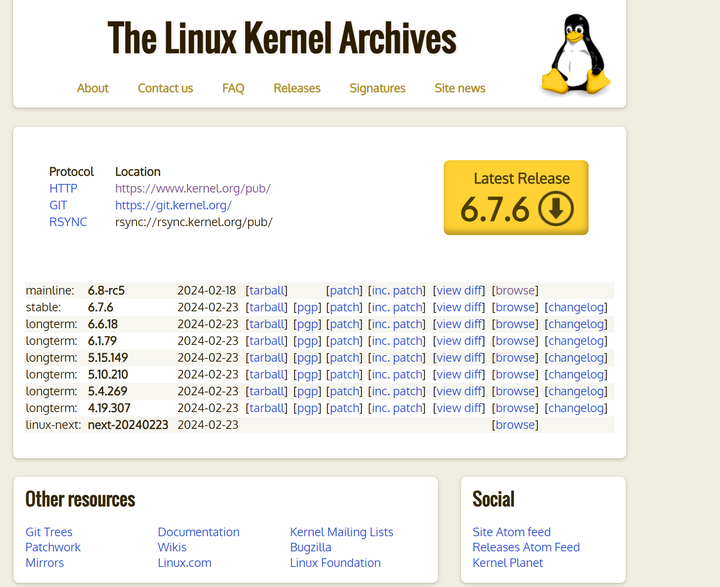Viewport: 720px width, 587px height.
Task: Open the Releases menu item
Action: click(297, 88)
